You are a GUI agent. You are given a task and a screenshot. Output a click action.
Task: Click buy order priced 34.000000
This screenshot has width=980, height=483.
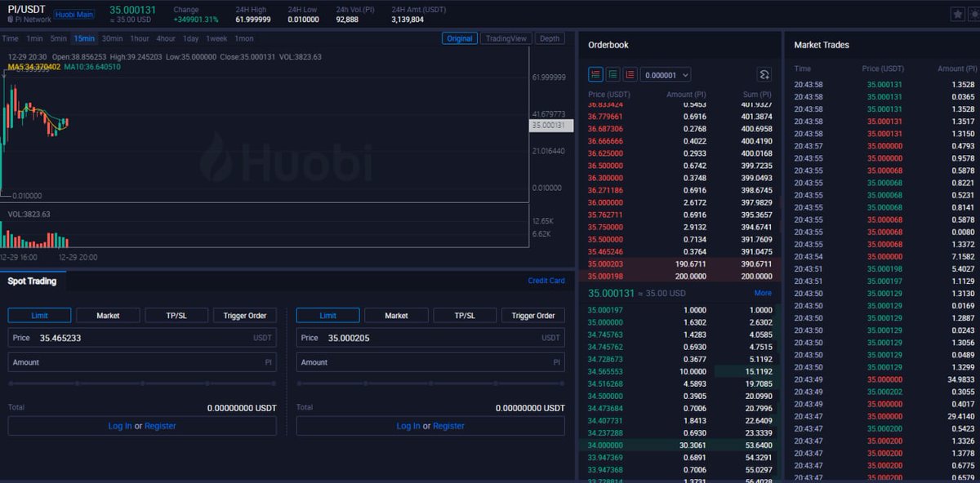tap(680, 445)
